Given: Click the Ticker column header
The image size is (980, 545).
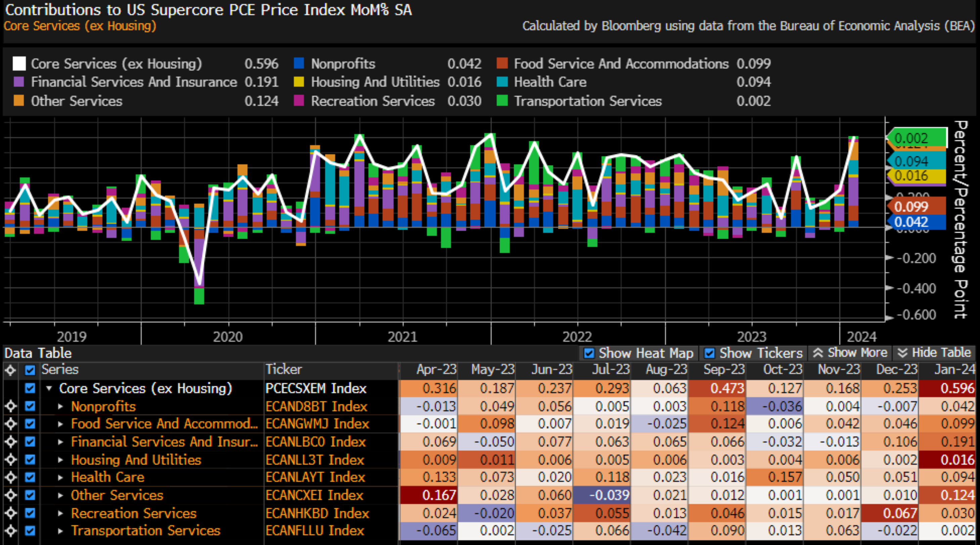Looking at the screenshot, I should click(x=283, y=369).
